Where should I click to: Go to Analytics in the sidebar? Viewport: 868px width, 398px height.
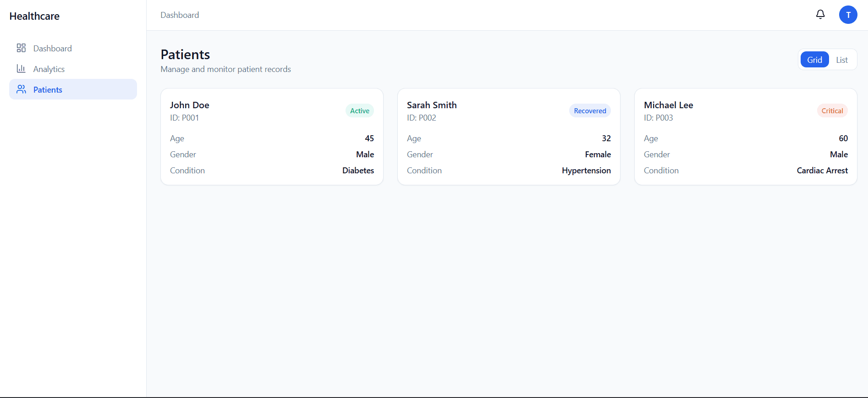point(49,69)
